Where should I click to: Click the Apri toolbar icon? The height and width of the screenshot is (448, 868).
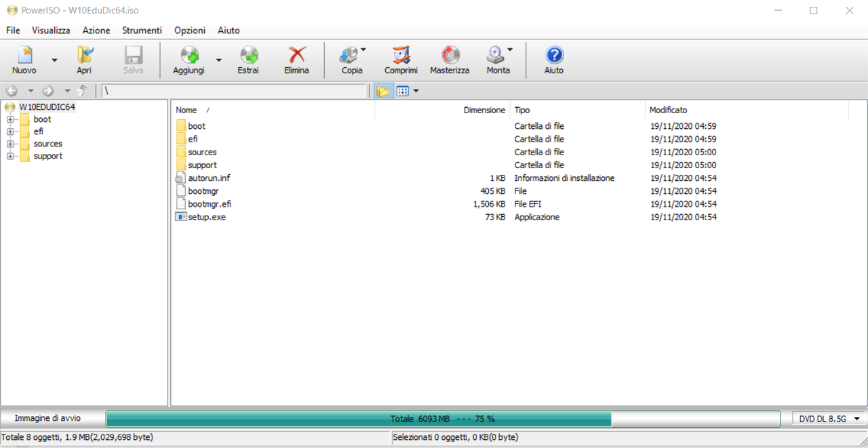click(84, 55)
